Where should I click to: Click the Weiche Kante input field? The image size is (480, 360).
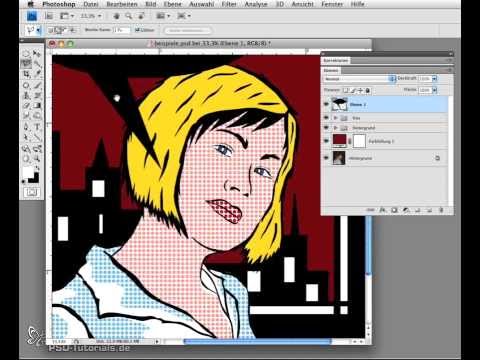point(121,30)
